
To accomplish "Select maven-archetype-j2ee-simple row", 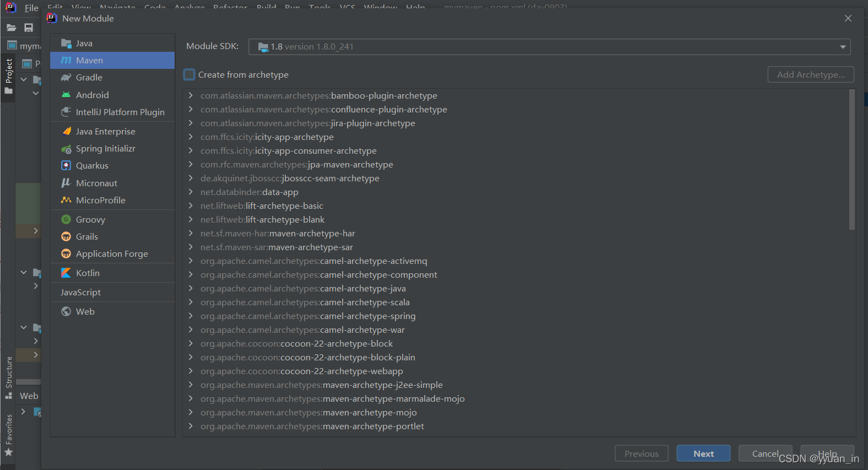I will point(517,385).
